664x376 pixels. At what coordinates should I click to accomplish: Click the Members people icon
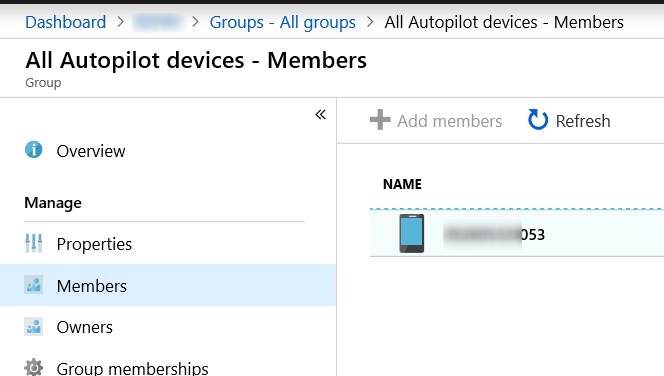[33, 285]
